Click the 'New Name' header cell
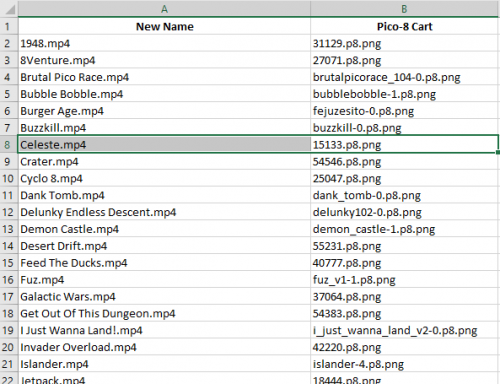 click(164, 26)
